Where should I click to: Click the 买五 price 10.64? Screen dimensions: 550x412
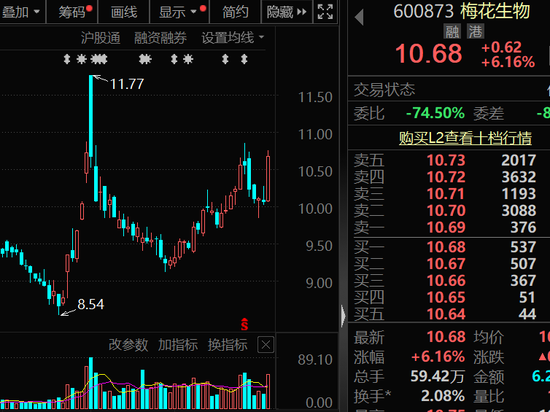(x=446, y=314)
